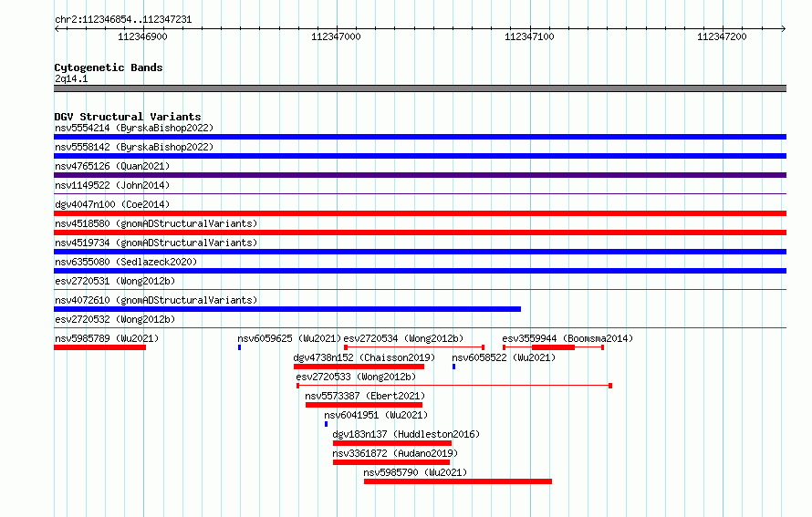
Task: Click the blue bar of nsv6355080
Action: click(420, 271)
